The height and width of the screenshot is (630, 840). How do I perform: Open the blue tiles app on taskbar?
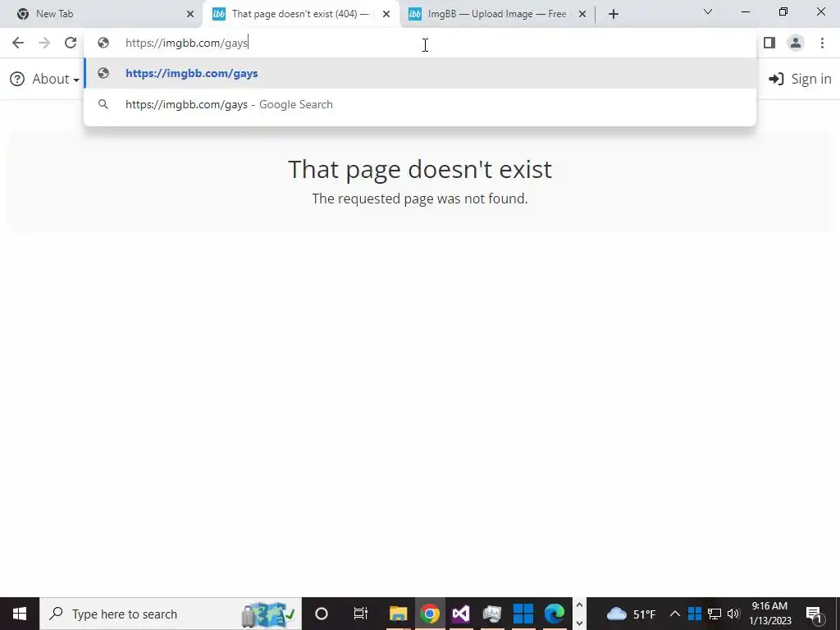[x=523, y=614]
